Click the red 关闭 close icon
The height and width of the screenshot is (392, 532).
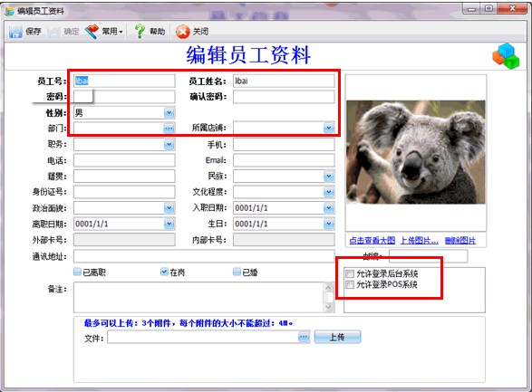click(x=182, y=32)
